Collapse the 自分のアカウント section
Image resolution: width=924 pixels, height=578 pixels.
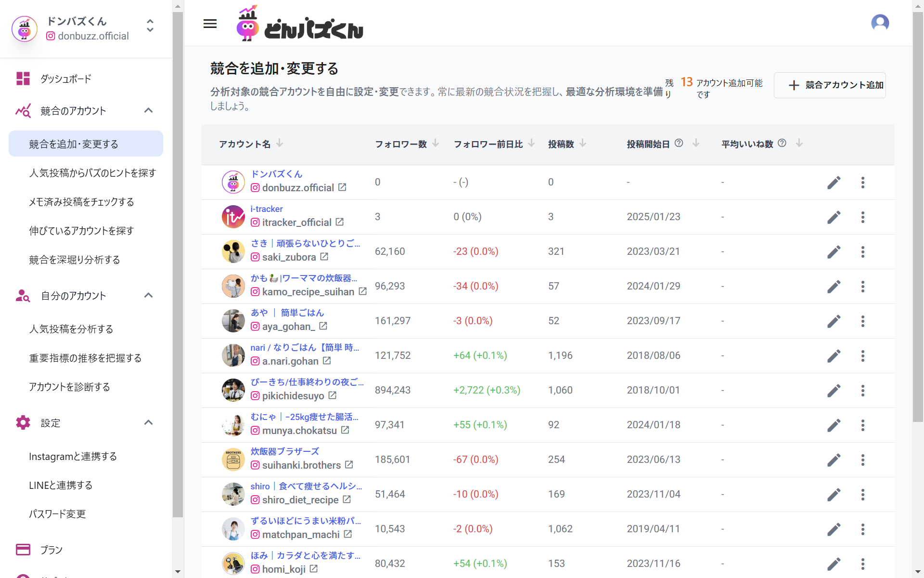pos(148,296)
